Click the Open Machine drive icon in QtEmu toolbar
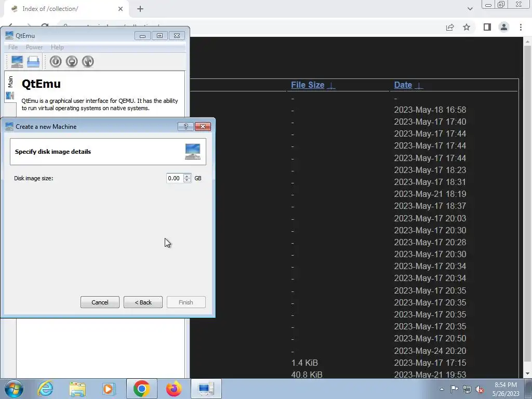This screenshot has height=399, width=532. tap(33, 61)
